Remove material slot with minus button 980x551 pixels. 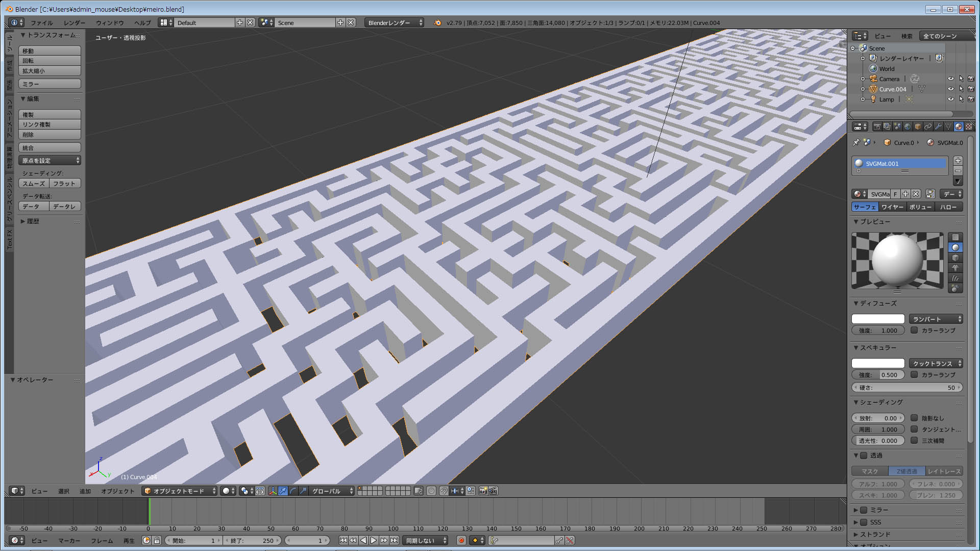[958, 171]
